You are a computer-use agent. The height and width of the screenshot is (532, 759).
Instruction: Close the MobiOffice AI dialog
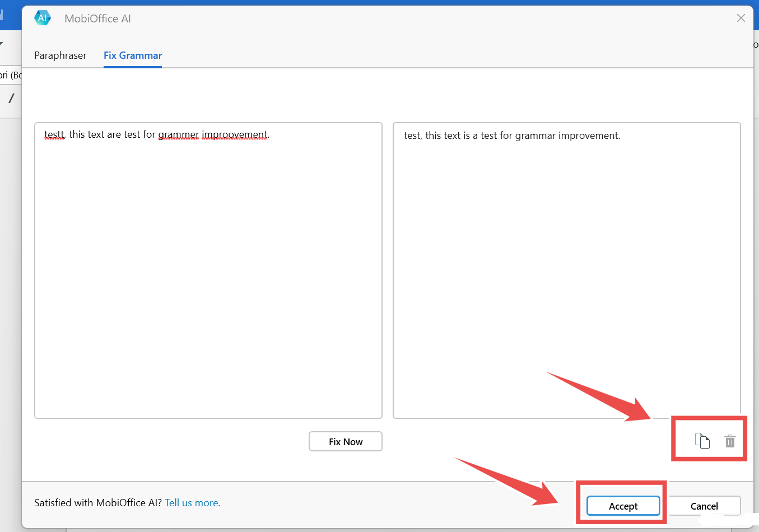click(741, 18)
